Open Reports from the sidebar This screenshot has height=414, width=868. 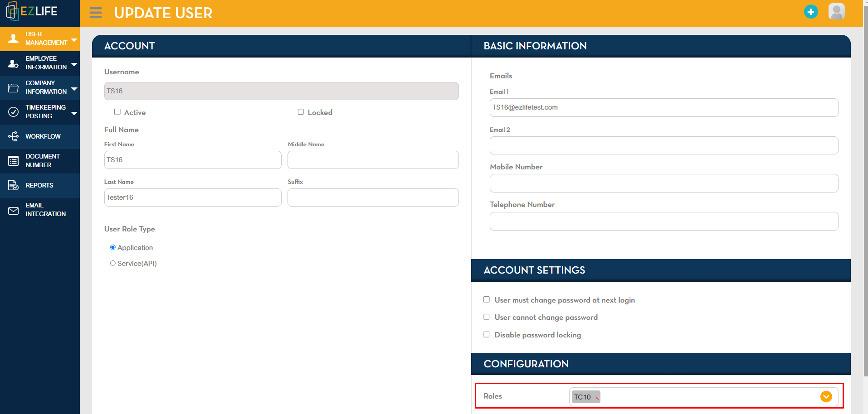pyautogui.click(x=40, y=185)
